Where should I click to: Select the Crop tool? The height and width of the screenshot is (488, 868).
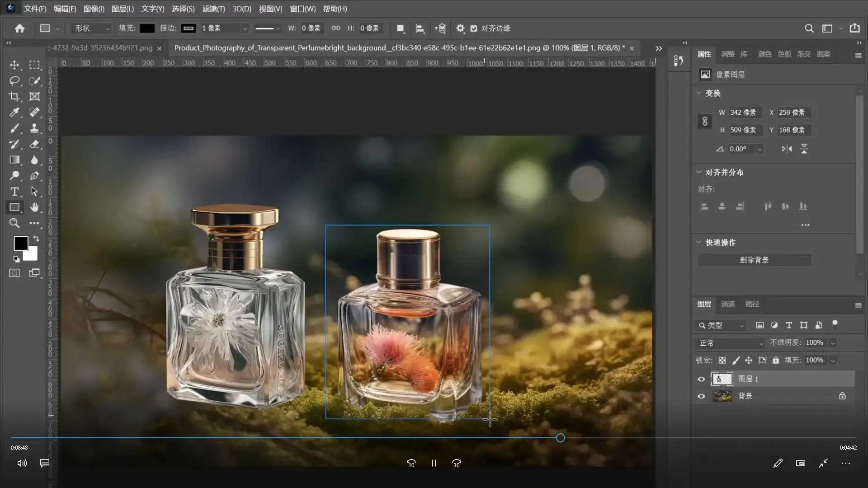pyautogui.click(x=14, y=97)
